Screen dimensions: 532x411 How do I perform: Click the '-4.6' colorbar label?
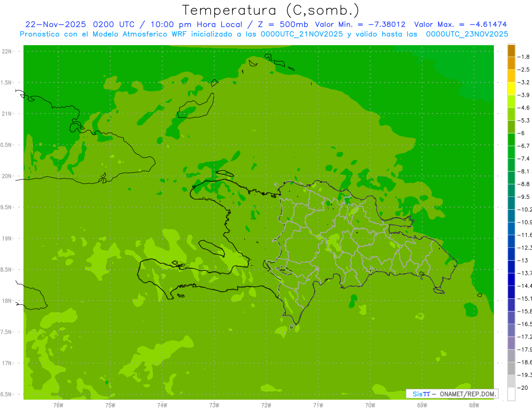click(x=524, y=108)
